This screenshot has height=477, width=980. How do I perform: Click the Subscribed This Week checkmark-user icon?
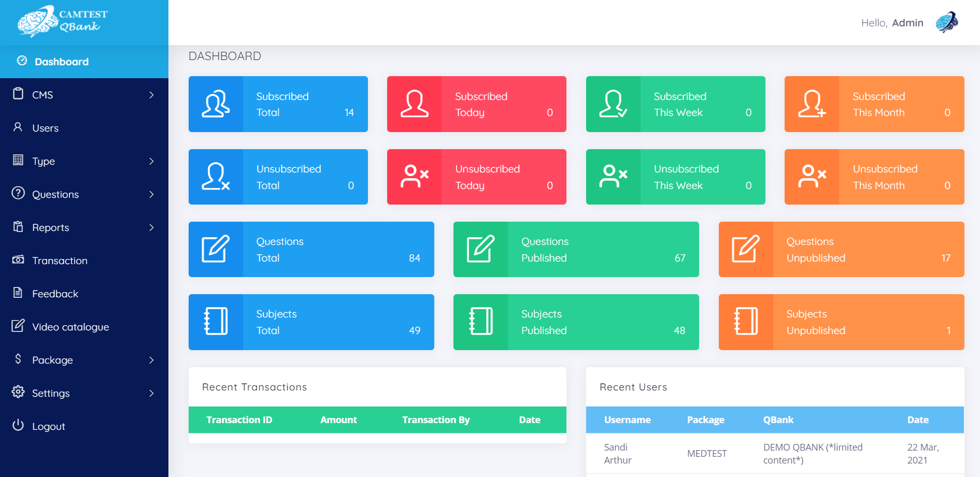(613, 104)
